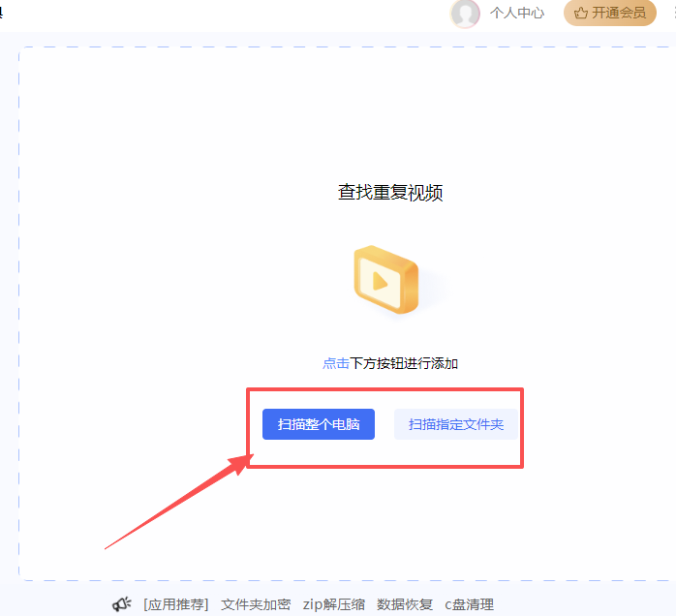676x616 pixels.
Task: Open the 数据恢复 recommended app
Action: point(405,604)
